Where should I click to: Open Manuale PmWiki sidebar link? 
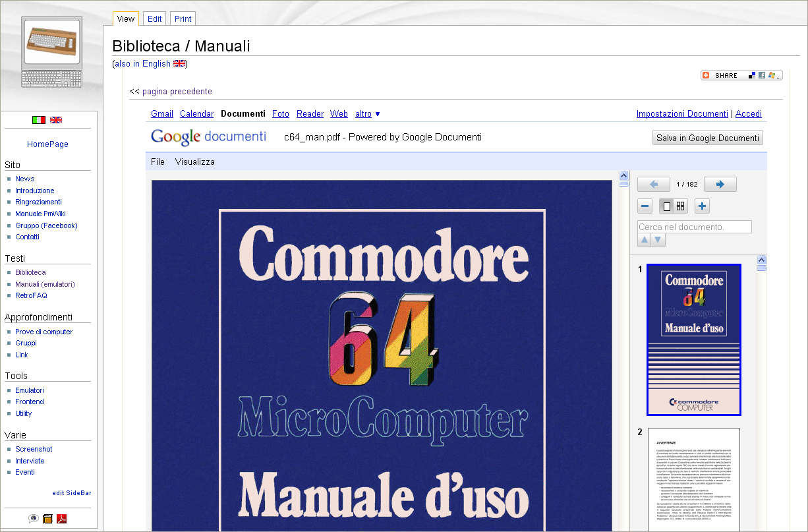click(x=40, y=214)
